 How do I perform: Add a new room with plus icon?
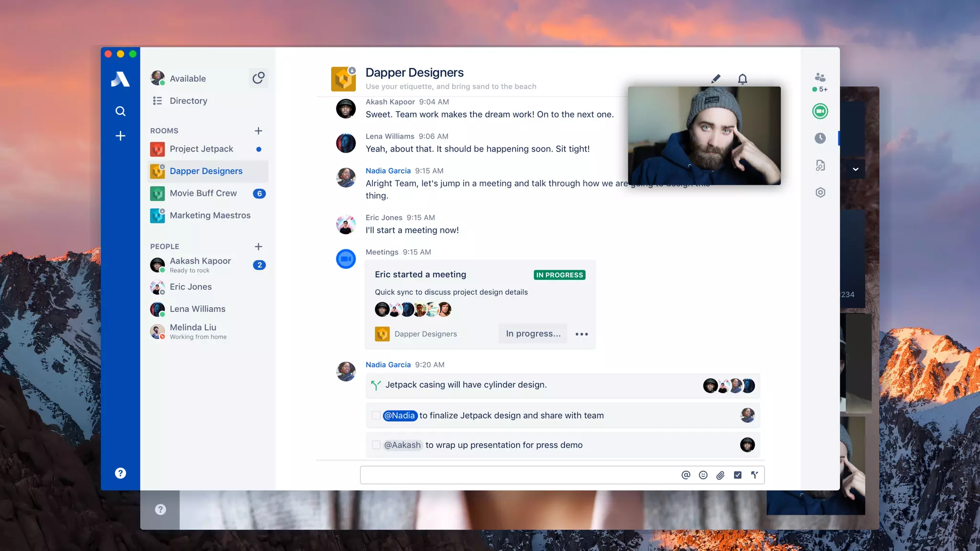(258, 131)
